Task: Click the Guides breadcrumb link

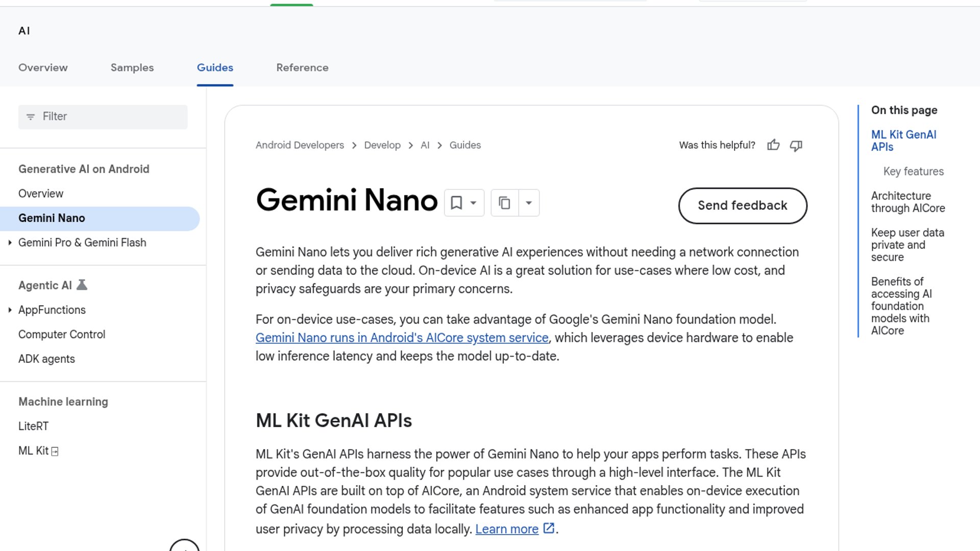Action: pyautogui.click(x=465, y=145)
